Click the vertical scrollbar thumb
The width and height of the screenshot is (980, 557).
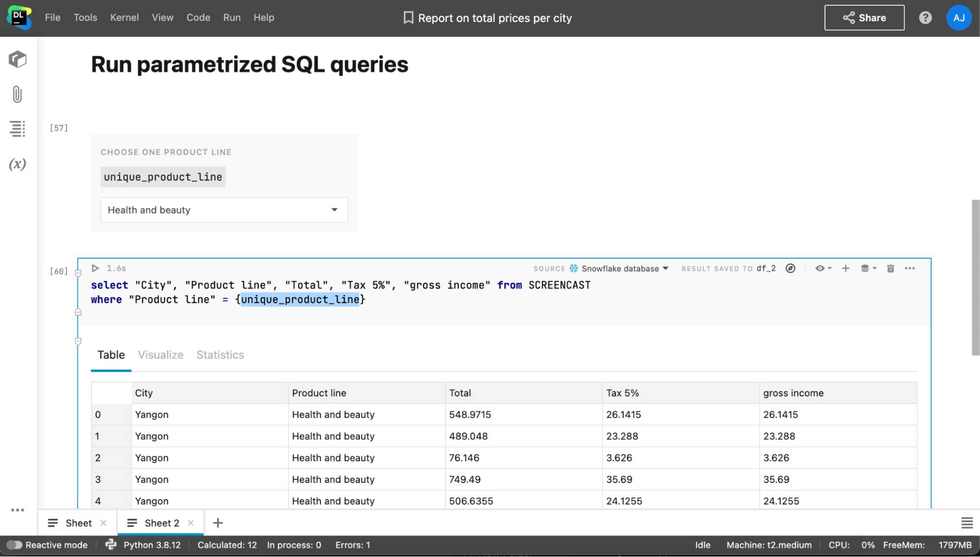tap(975, 277)
